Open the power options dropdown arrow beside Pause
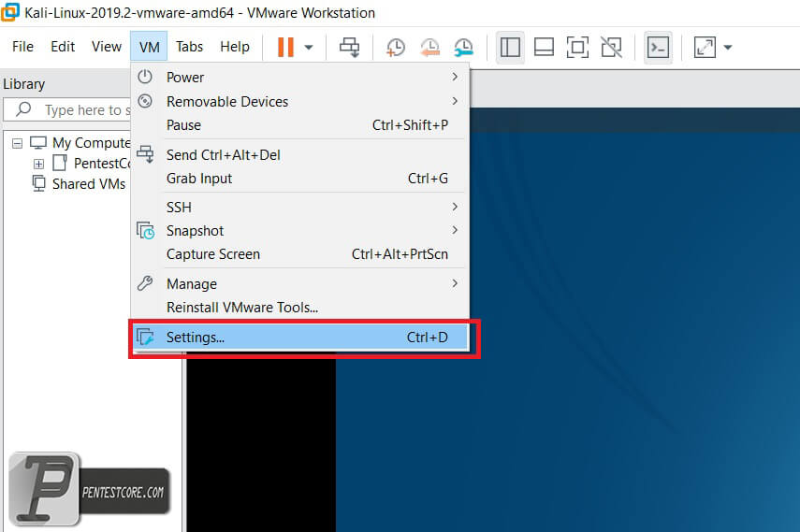Viewport: 800px width, 532px height. click(309, 48)
